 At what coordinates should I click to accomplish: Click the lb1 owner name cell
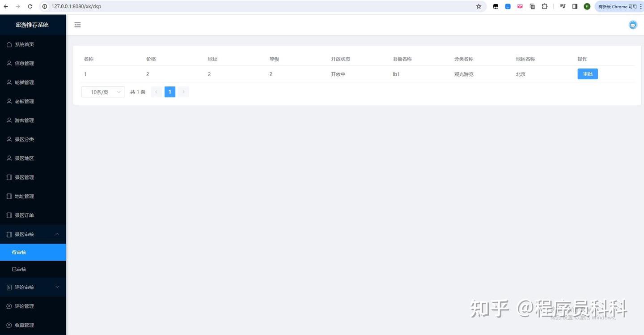pyautogui.click(x=396, y=74)
